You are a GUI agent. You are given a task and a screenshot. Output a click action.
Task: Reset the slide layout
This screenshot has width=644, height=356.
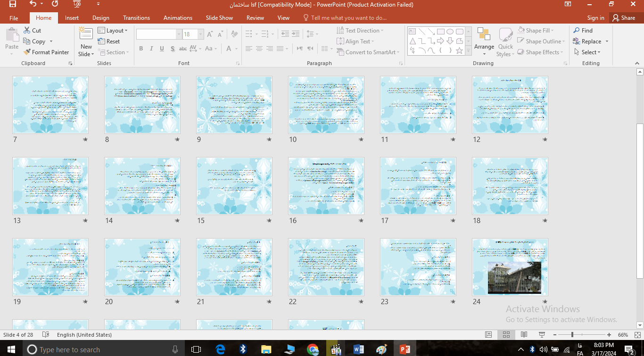click(109, 41)
